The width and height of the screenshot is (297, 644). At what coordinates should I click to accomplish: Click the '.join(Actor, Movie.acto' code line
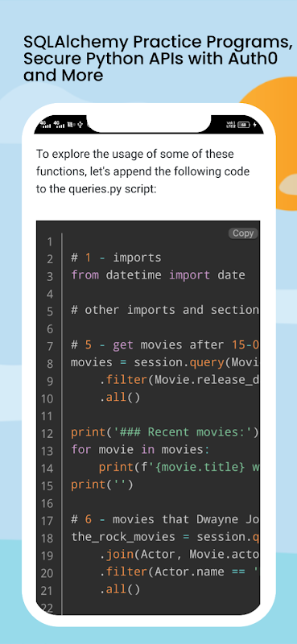point(179,555)
